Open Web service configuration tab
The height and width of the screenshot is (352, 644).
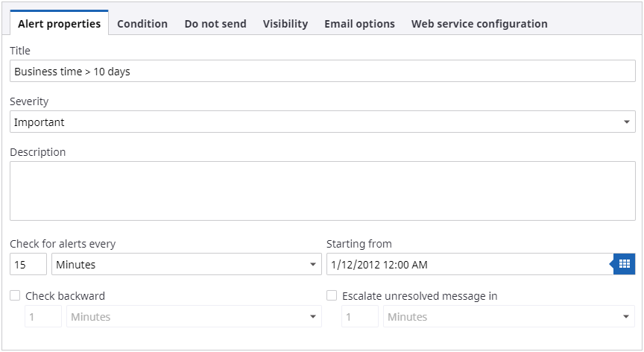pos(479,24)
